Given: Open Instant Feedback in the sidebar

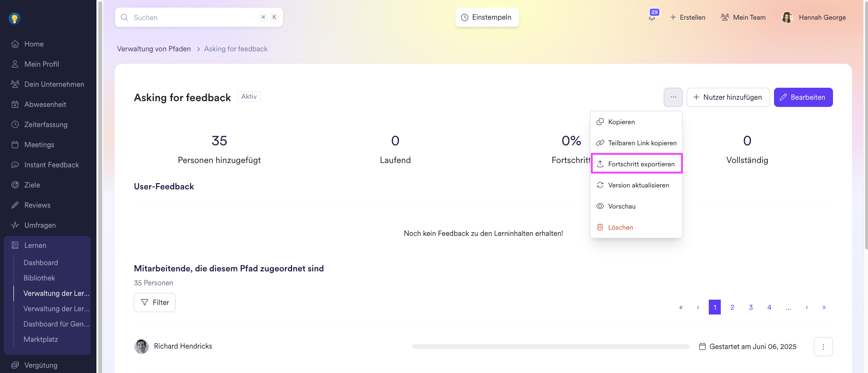Looking at the screenshot, I should point(51,165).
